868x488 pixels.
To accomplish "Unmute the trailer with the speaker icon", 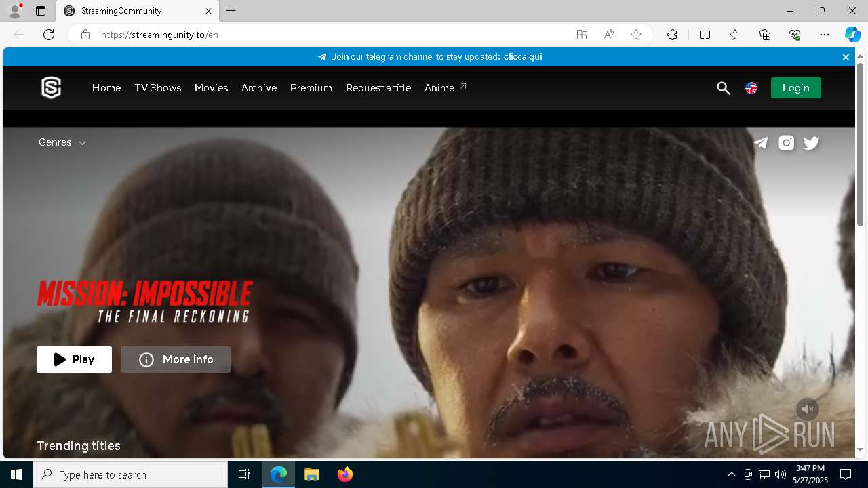I will 807,409.
